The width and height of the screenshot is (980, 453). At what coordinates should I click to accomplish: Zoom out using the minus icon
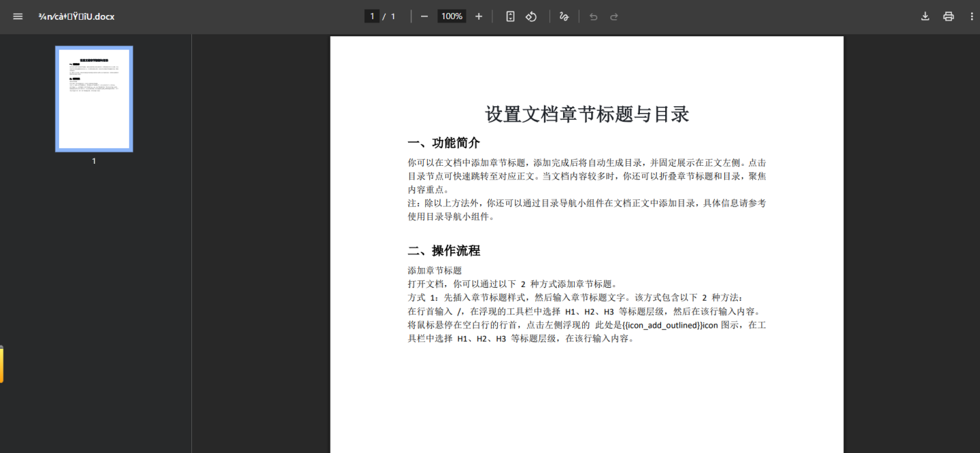point(425,16)
